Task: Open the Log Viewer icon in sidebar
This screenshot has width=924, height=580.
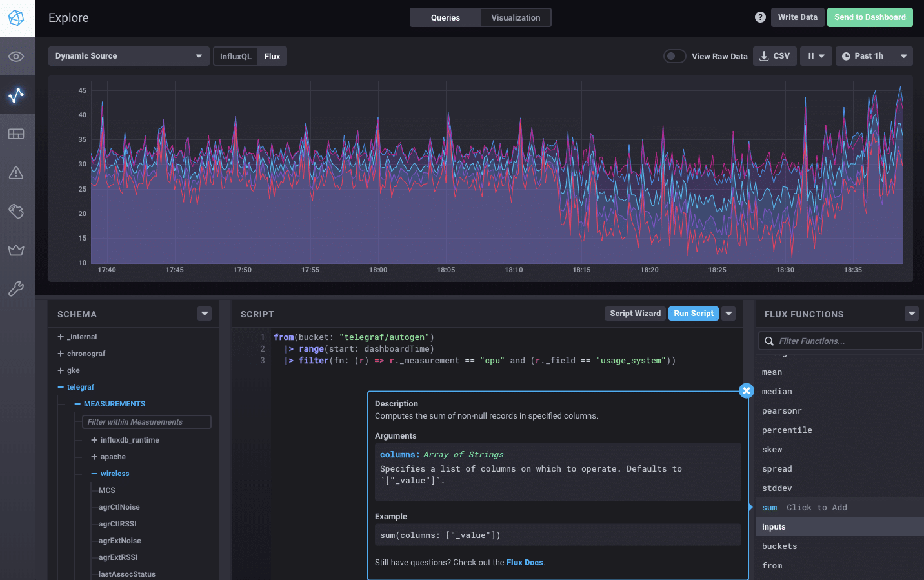Action: tap(16, 212)
